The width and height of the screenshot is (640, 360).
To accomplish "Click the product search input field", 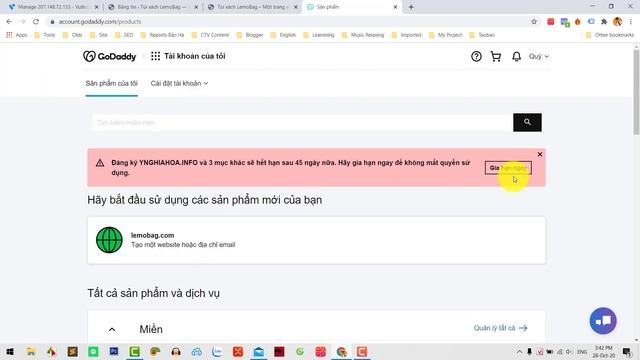I will [x=302, y=122].
